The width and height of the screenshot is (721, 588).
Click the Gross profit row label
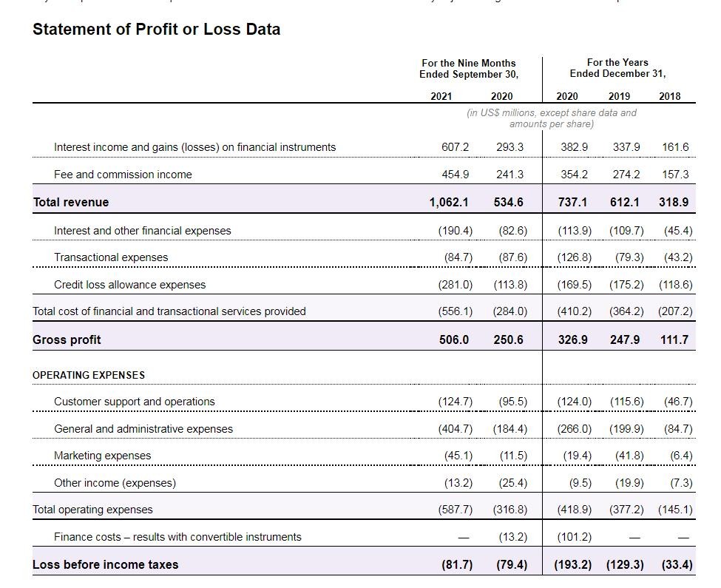coord(67,339)
